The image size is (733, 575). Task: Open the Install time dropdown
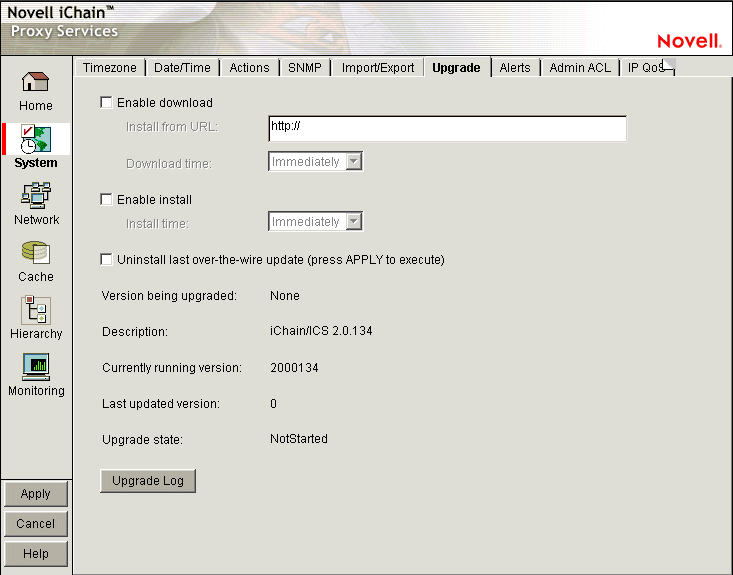(316, 222)
